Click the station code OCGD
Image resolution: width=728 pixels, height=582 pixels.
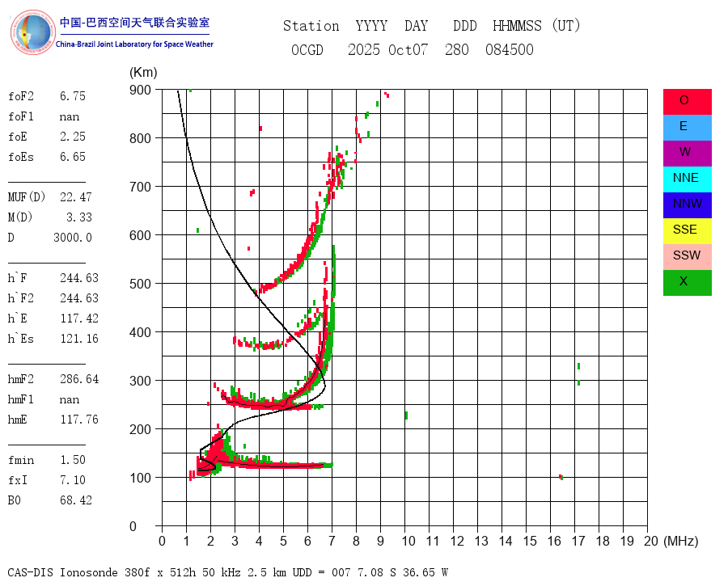(307, 49)
